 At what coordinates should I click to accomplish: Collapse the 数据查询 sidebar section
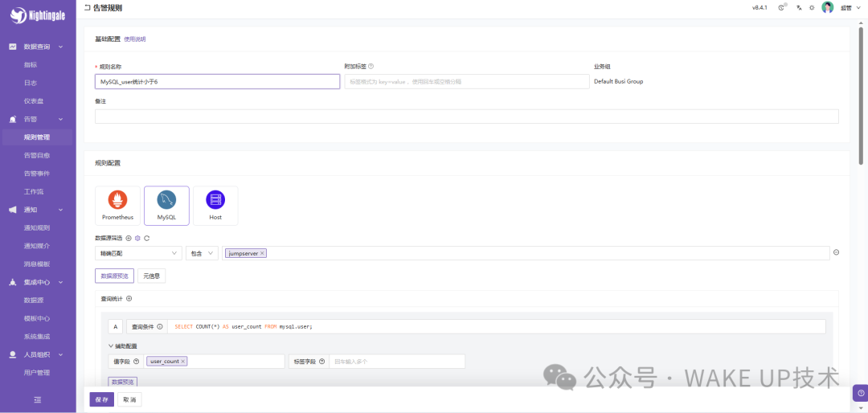point(61,47)
